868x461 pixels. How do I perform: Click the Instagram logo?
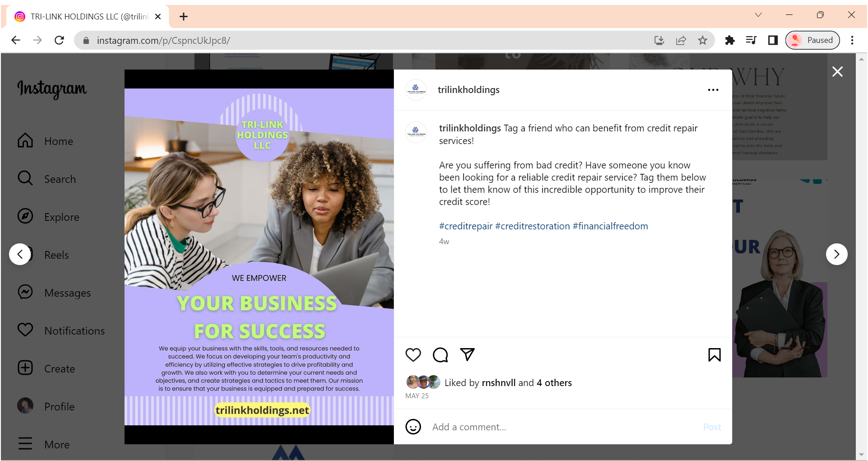click(52, 89)
